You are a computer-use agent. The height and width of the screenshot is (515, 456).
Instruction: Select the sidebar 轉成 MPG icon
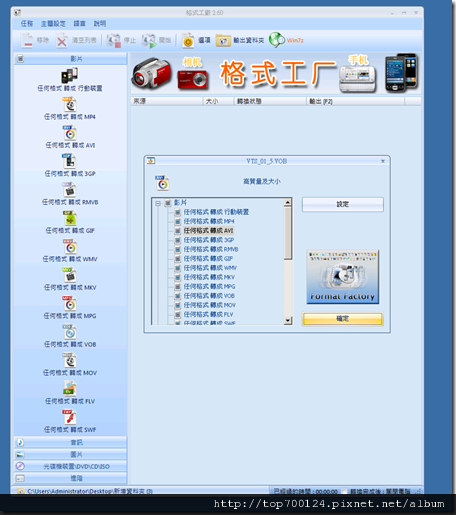pos(69,303)
